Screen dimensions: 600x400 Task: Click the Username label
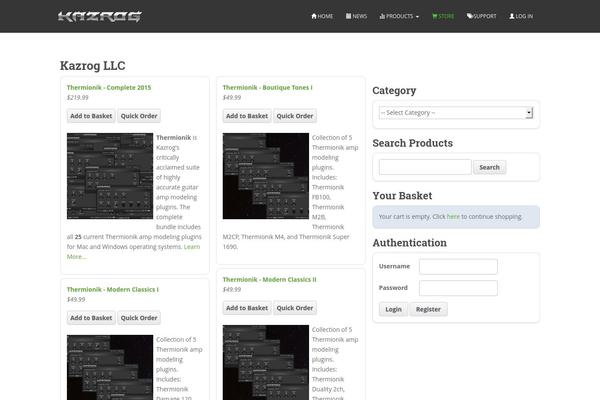point(394,266)
